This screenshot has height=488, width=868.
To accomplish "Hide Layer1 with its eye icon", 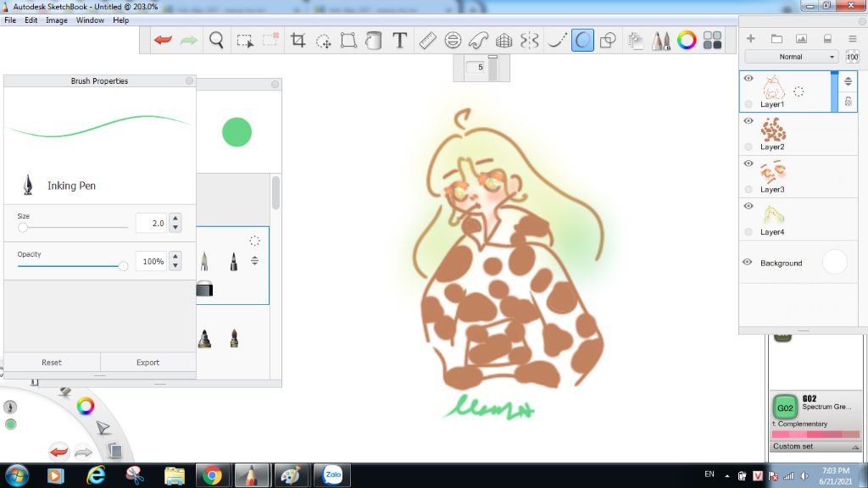I will (x=748, y=78).
